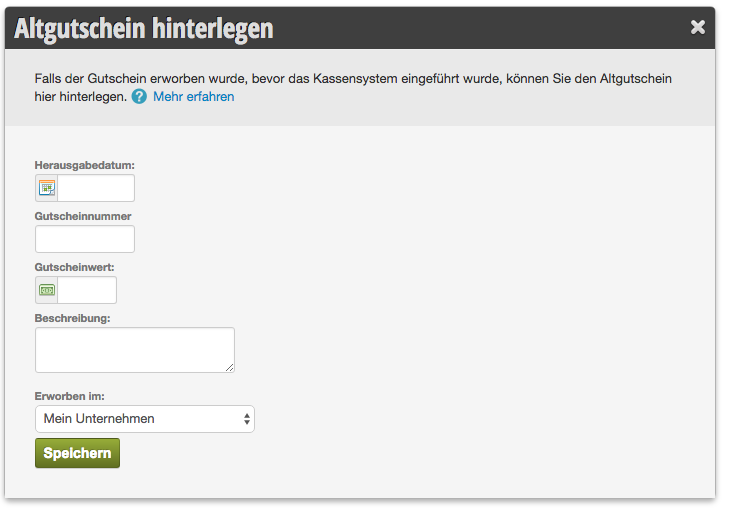The image size is (730, 512).
Task: Select the Gutscheinwert amount field
Action: [87, 290]
